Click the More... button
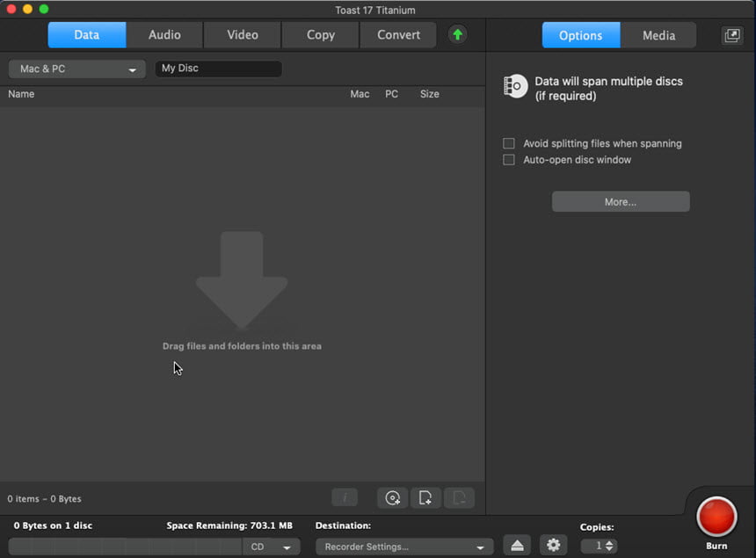 621,201
